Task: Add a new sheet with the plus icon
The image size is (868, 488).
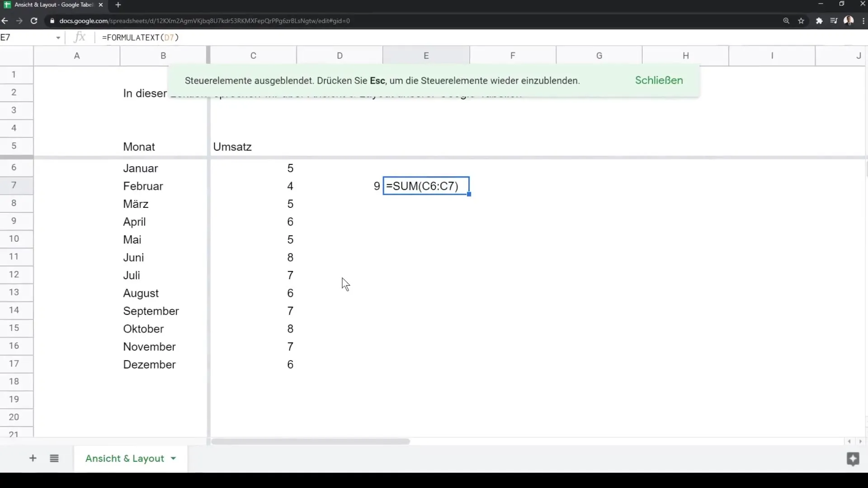Action: pyautogui.click(x=33, y=458)
